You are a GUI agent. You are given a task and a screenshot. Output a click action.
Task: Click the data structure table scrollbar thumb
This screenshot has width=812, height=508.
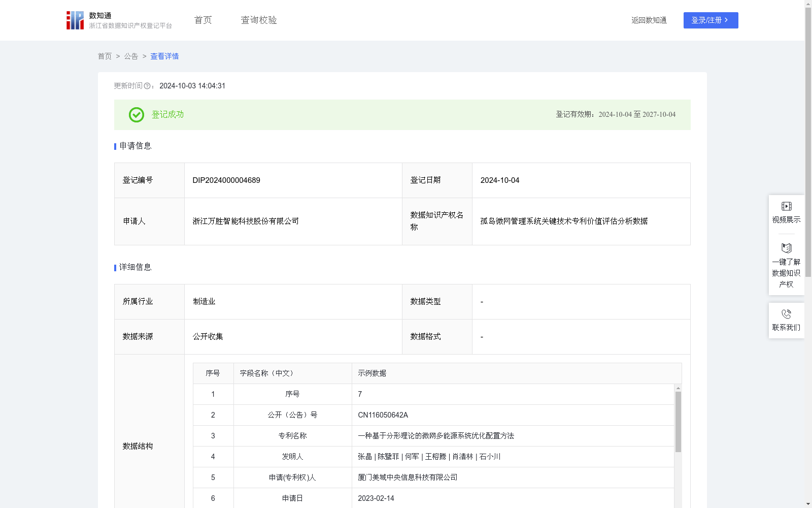coord(678,422)
